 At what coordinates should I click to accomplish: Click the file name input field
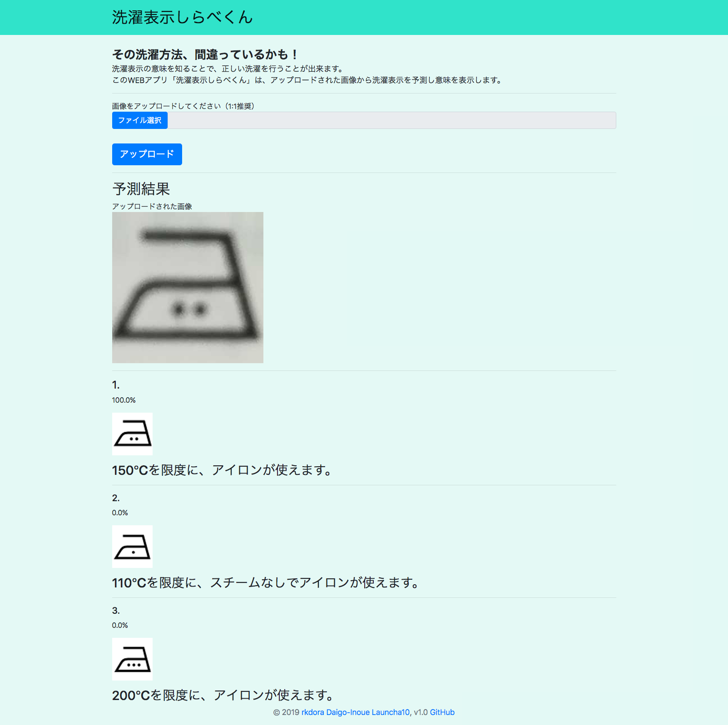(x=391, y=120)
